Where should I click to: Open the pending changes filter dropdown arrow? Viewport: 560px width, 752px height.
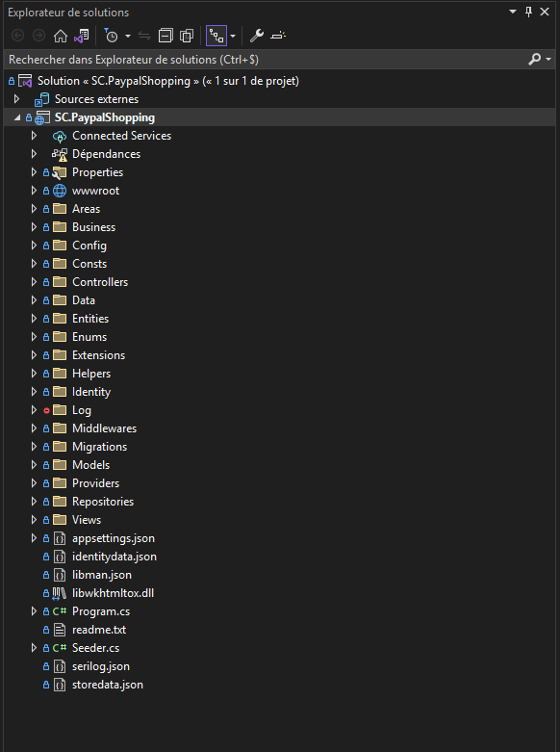coord(128,36)
